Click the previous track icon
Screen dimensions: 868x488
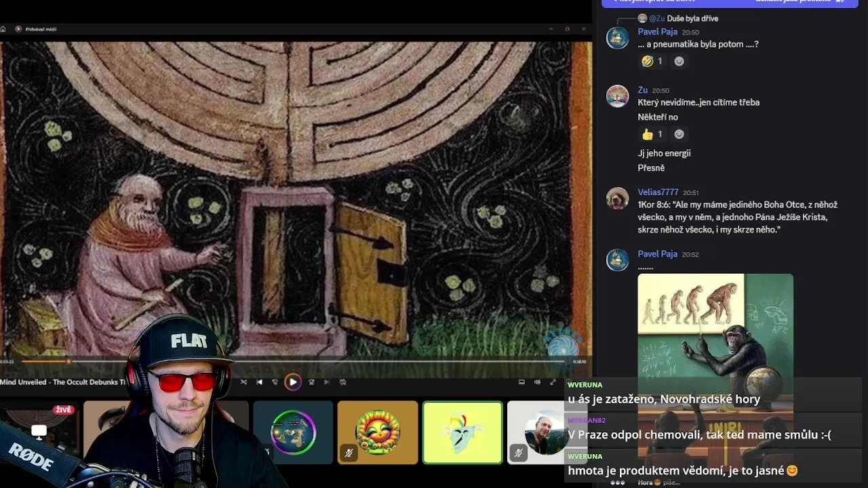click(x=259, y=382)
